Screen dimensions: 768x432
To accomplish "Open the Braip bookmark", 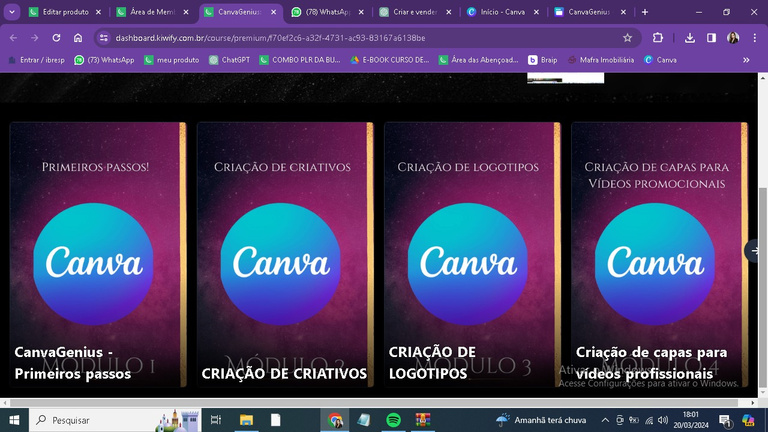I will click(x=543, y=60).
